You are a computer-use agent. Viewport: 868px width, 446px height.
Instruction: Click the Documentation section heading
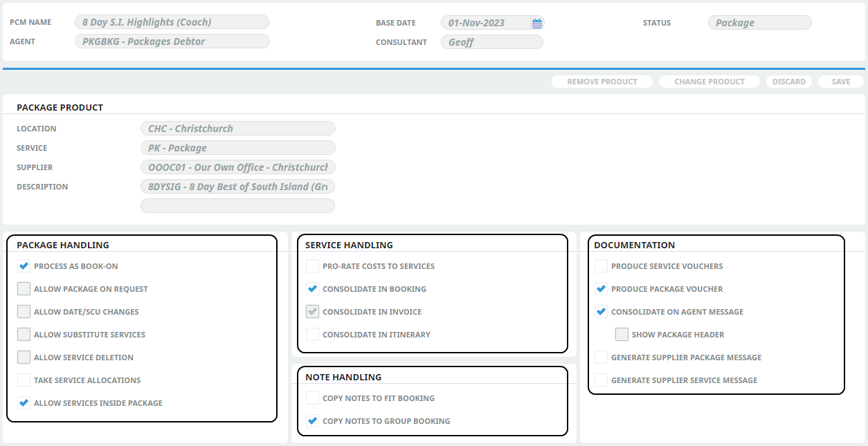click(x=634, y=245)
